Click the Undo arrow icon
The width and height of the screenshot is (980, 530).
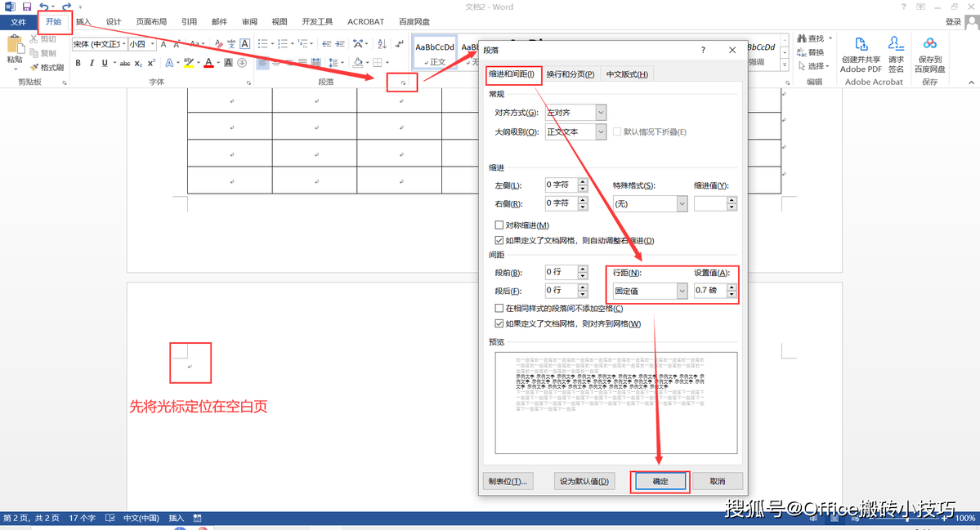point(43,7)
